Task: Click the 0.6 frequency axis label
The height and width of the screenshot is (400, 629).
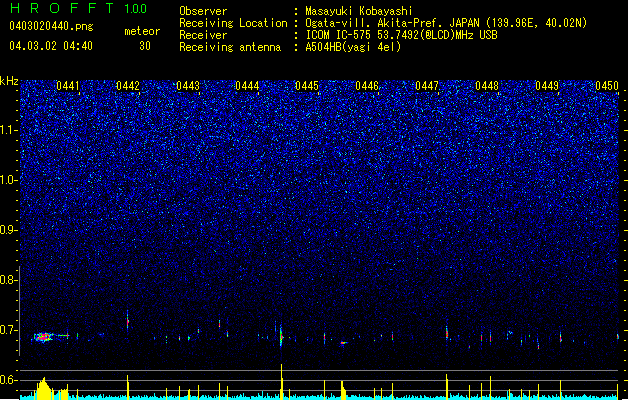Action: tap(8, 380)
